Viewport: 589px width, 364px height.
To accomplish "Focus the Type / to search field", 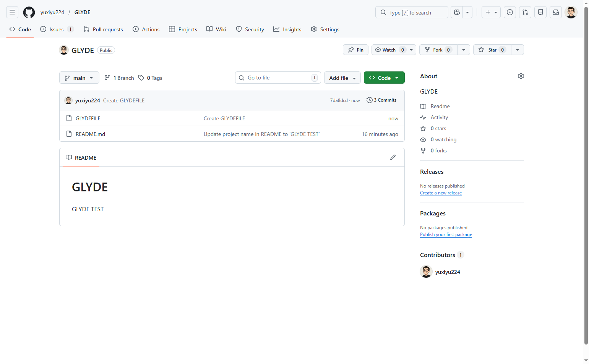I will click(x=412, y=12).
